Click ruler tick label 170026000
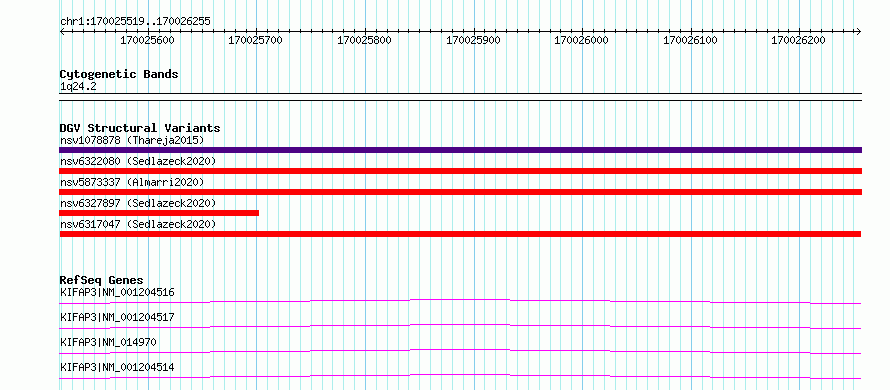The image size is (890, 390). click(582, 41)
